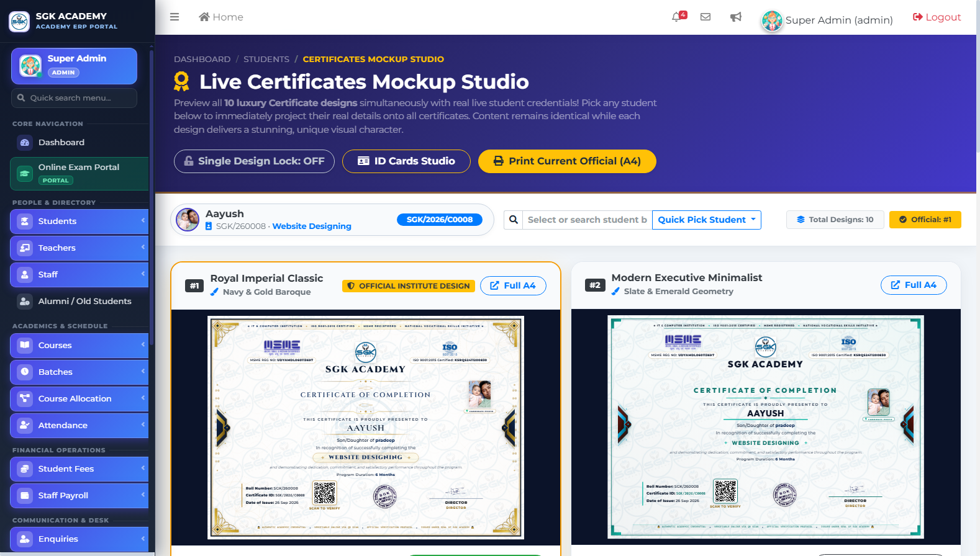
Task: Open the Dashboard menu item
Action: [x=79, y=142]
